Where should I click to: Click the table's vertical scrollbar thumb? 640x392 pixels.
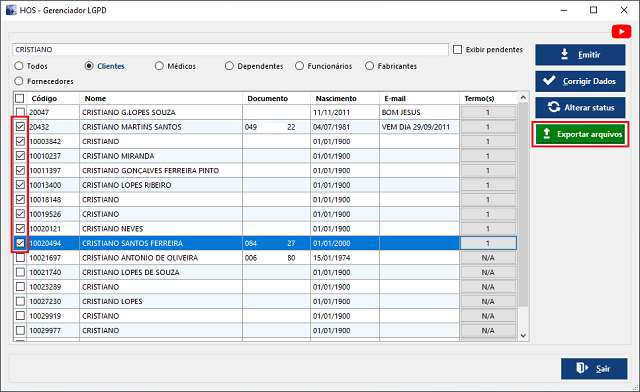coord(523,205)
